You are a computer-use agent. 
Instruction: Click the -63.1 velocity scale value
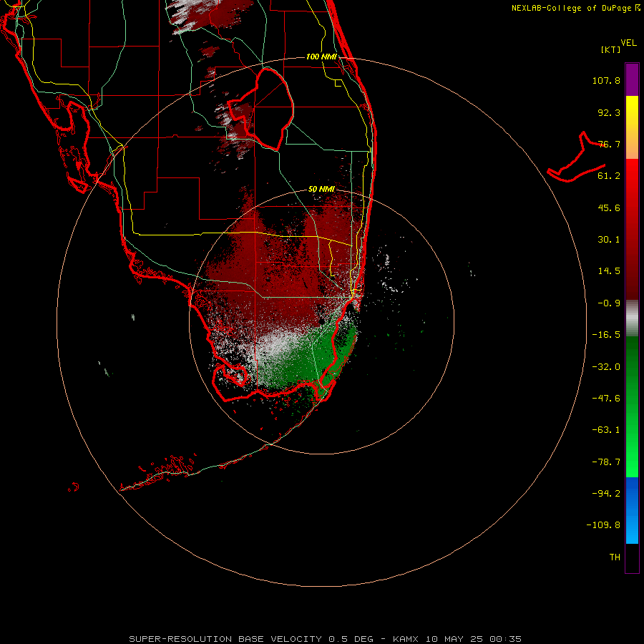coord(606,430)
